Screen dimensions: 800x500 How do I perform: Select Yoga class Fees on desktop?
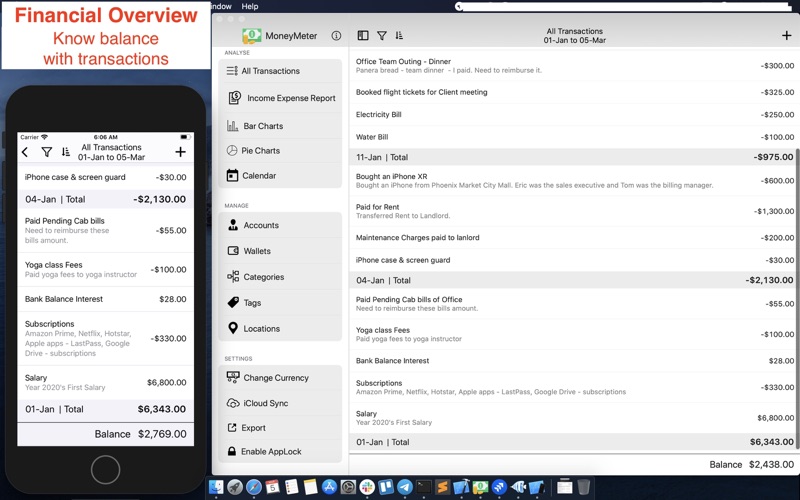point(574,334)
